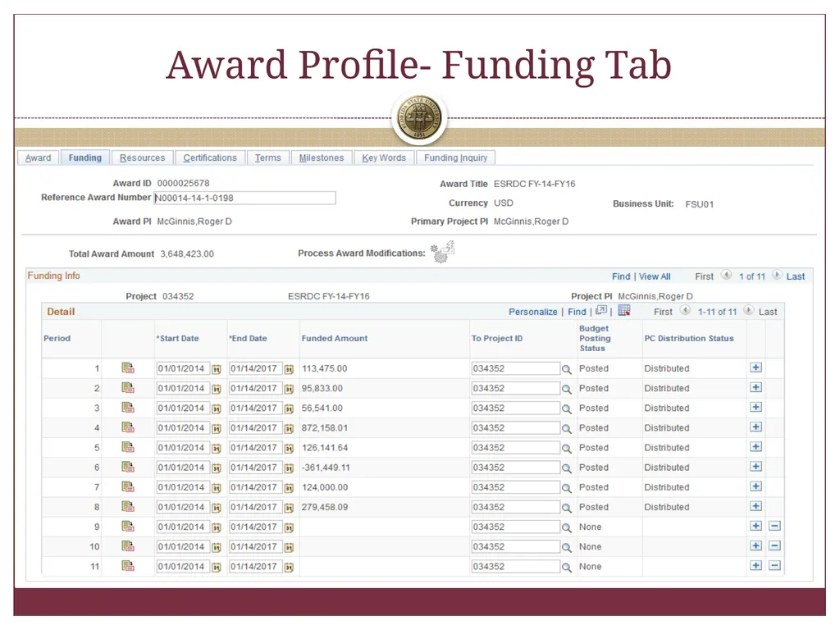Open Process Award Modifications gear icon

click(x=442, y=252)
